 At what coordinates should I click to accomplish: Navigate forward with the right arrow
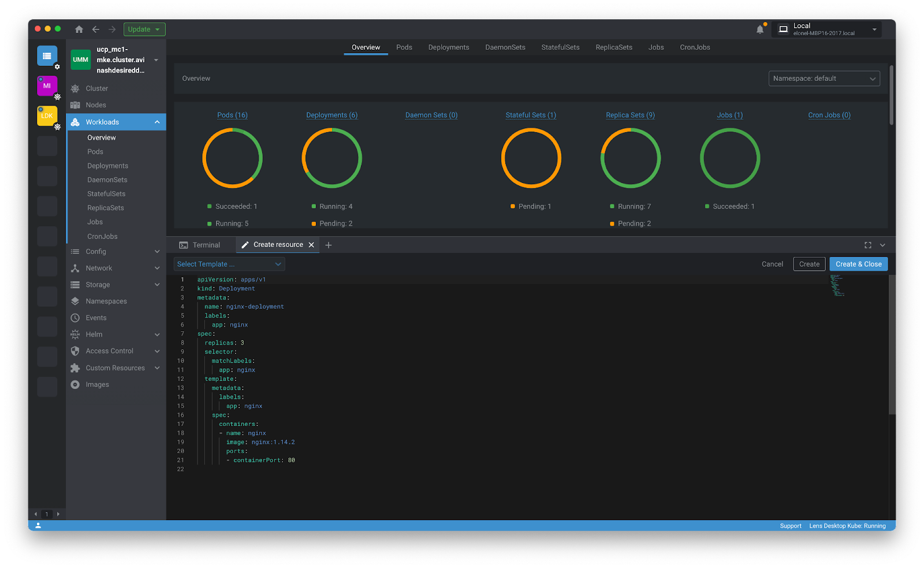point(112,29)
